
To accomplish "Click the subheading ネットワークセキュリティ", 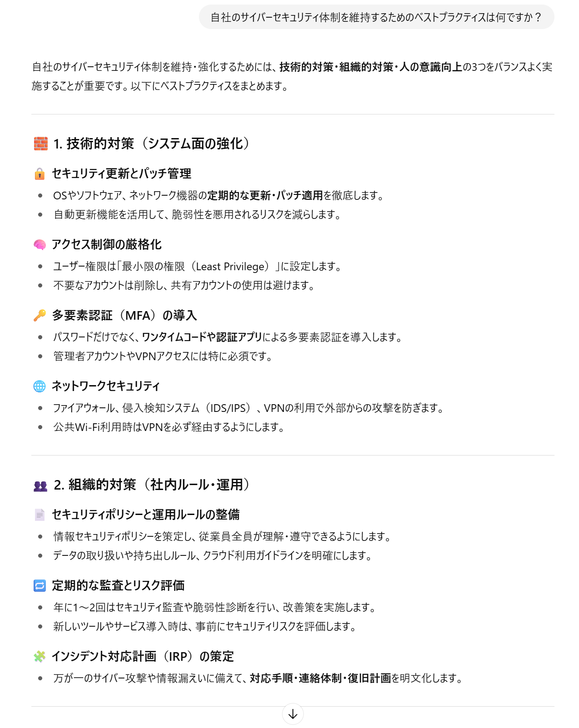I will click(x=106, y=386).
